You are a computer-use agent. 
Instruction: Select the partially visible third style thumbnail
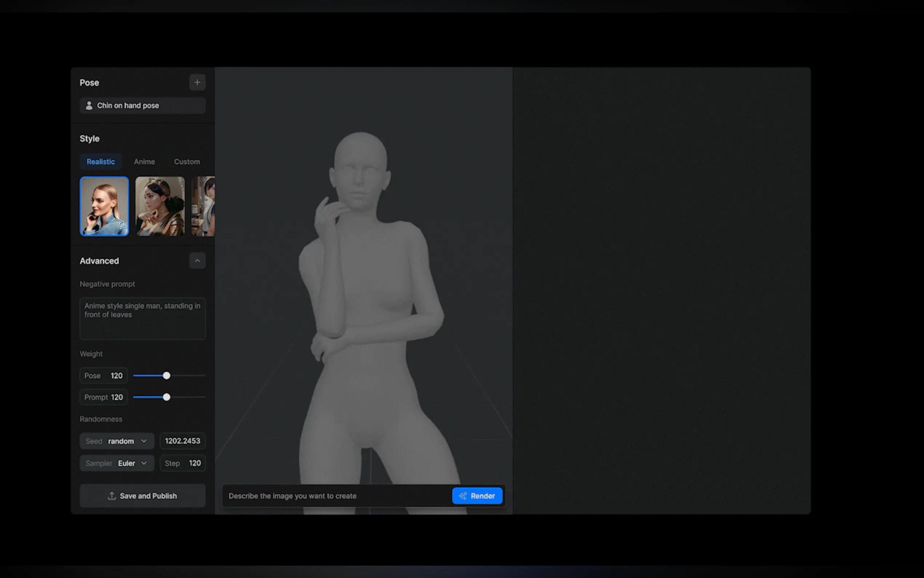click(x=204, y=206)
